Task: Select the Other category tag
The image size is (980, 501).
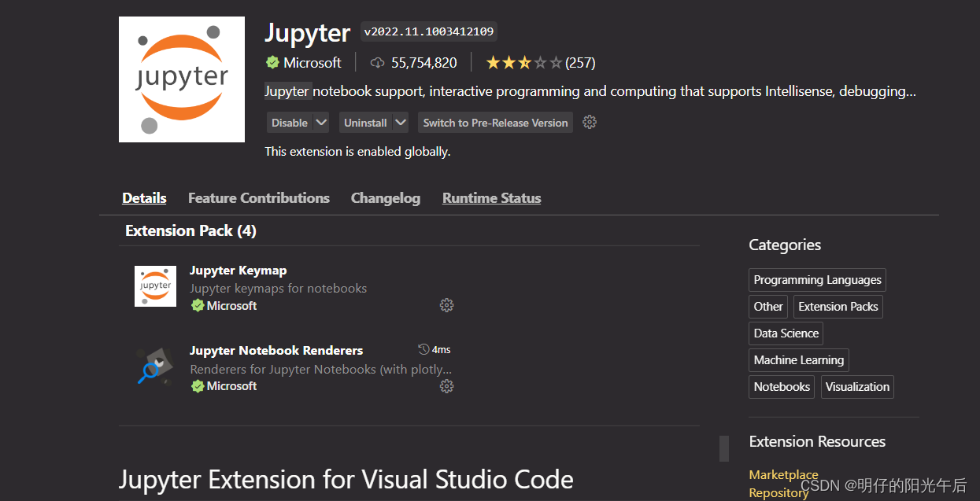Action: coord(768,307)
